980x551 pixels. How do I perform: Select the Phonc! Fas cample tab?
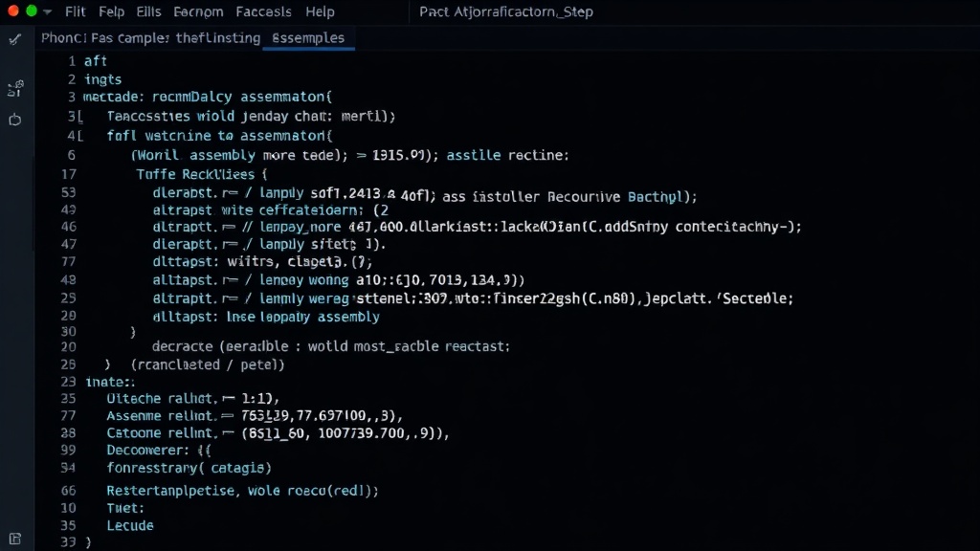pos(105,38)
